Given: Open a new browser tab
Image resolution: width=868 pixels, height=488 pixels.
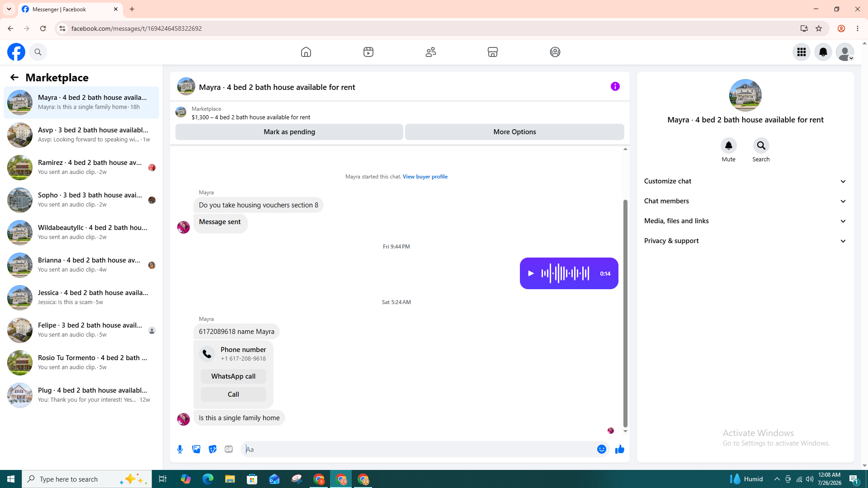Looking at the screenshot, I should [132, 9].
